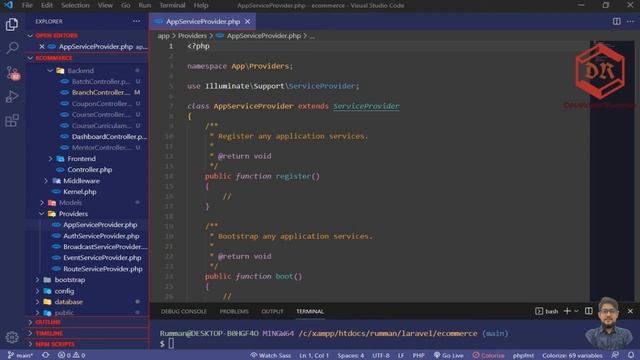This screenshot has width=640, height=360.
Task: Collapse the Providers folder
Action: tap(73, 213)
